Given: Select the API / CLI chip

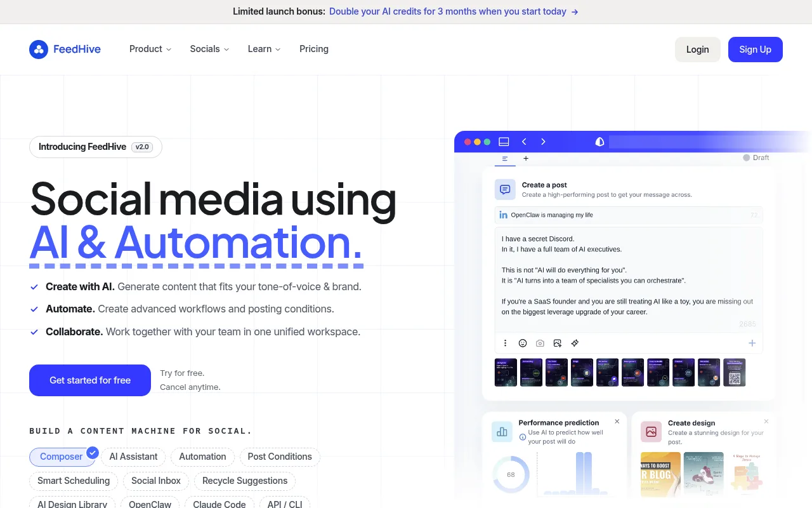Looking at the screenshot, I should [285, 502].
